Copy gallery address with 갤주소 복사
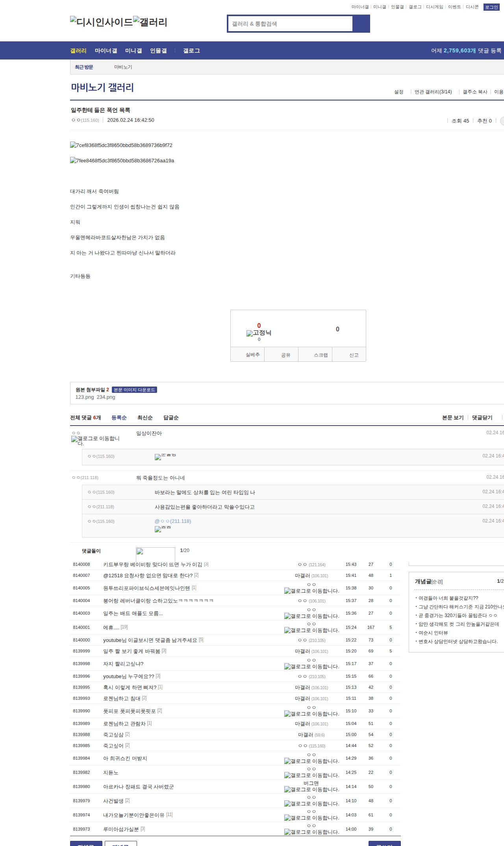Image resolution: width=504 pixels, height=846 pixels. click(475, 92)
